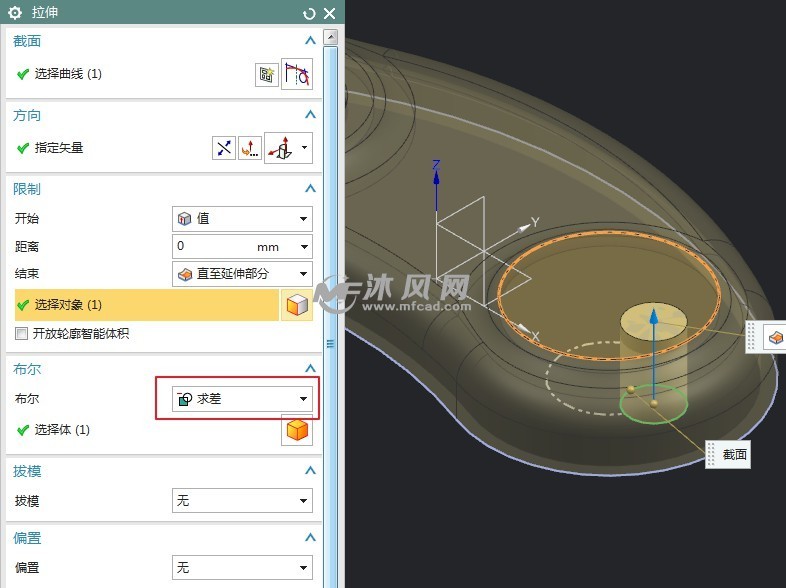Open the 布尔 求差 dropdown
The image size is (786, 588).
(x=242, y=399)
